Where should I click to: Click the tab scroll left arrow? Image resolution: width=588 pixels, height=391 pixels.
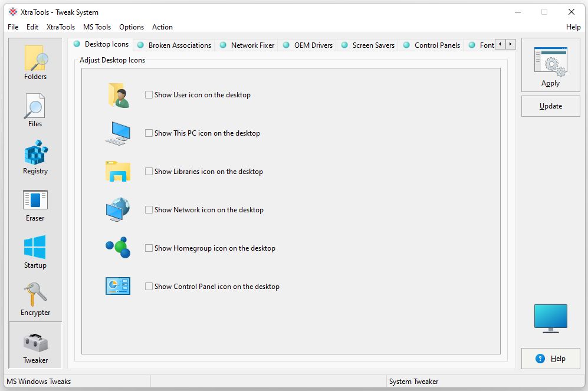tap(500, 44)
